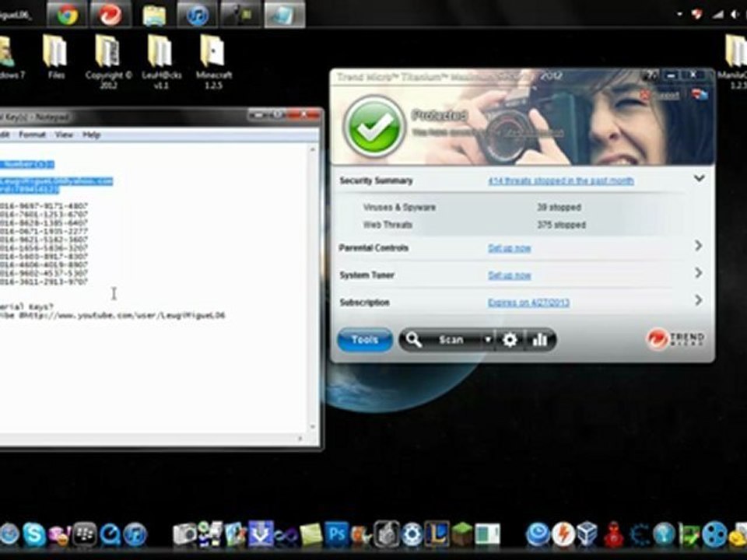Click Notepad vertical scrollbar
The width and height of the screenshot is (747, 560).
point(313,288)
